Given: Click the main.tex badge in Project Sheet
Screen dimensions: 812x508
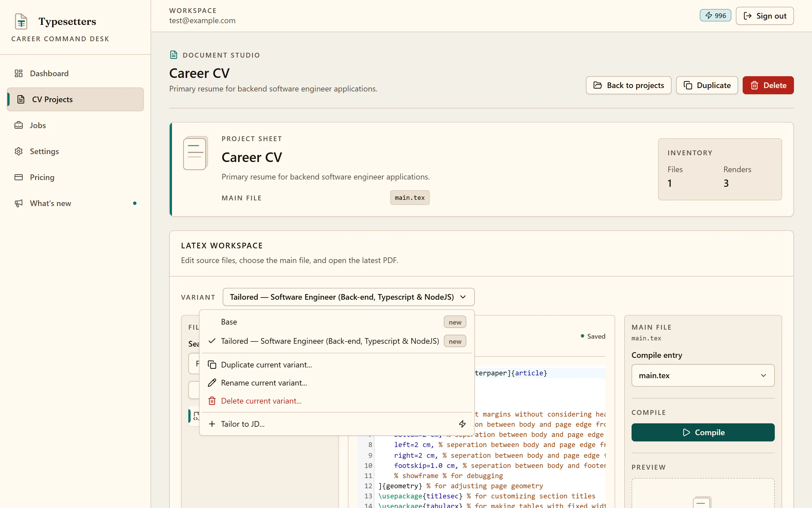Looking at the screenshot, I should [410, 198].
